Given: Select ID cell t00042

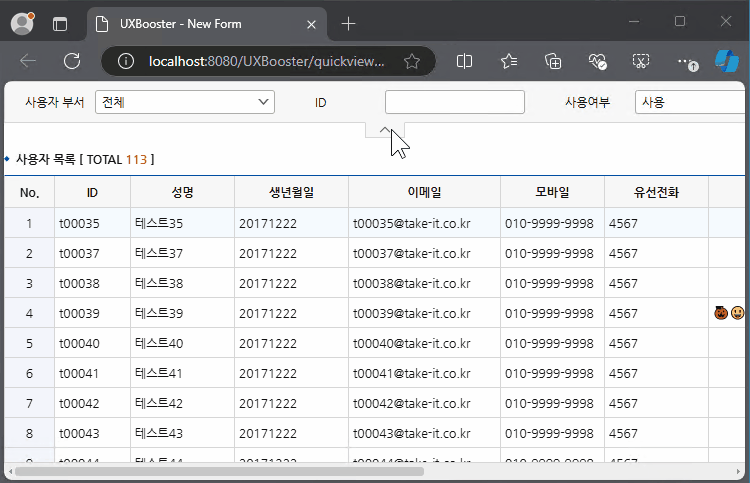Looking at the screenshot, I should click(x=92, y=404).
